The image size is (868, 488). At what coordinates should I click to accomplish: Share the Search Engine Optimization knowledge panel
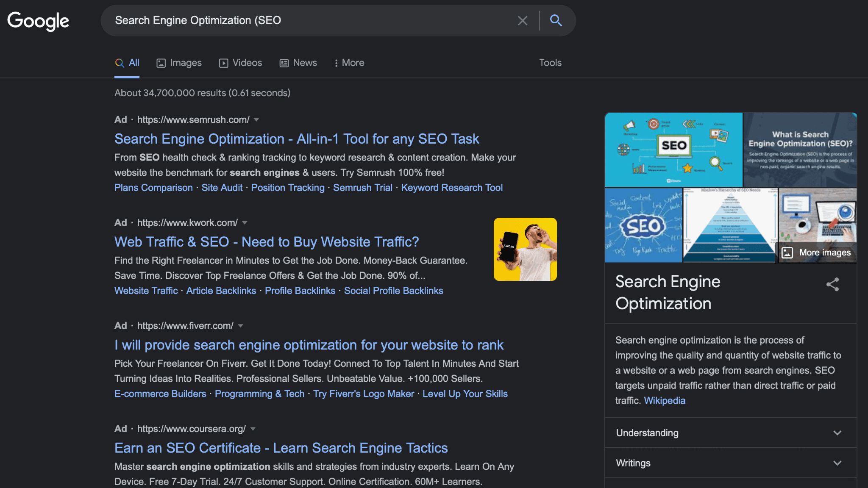833,285
